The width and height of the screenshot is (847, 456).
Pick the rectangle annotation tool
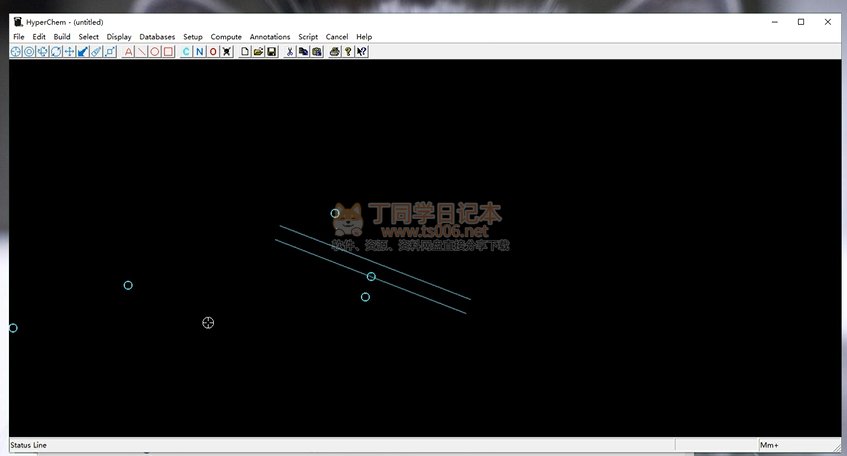[x=169, y=52]
